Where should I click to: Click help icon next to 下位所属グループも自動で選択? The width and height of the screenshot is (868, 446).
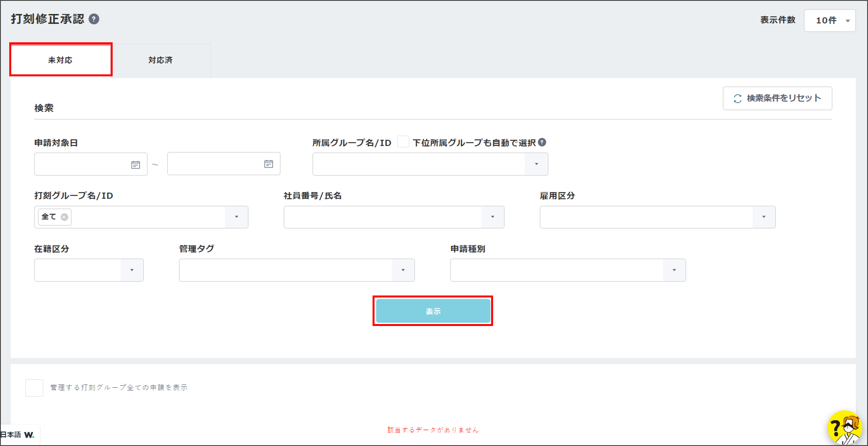[542, 142]
